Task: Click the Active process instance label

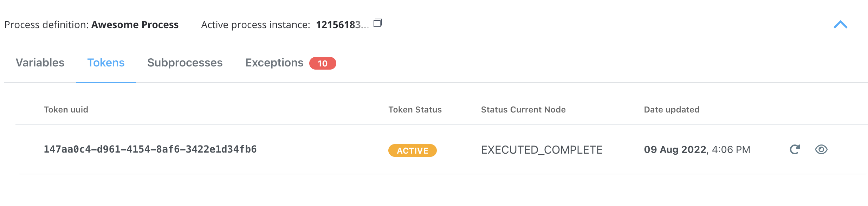Action: point(255,25)
